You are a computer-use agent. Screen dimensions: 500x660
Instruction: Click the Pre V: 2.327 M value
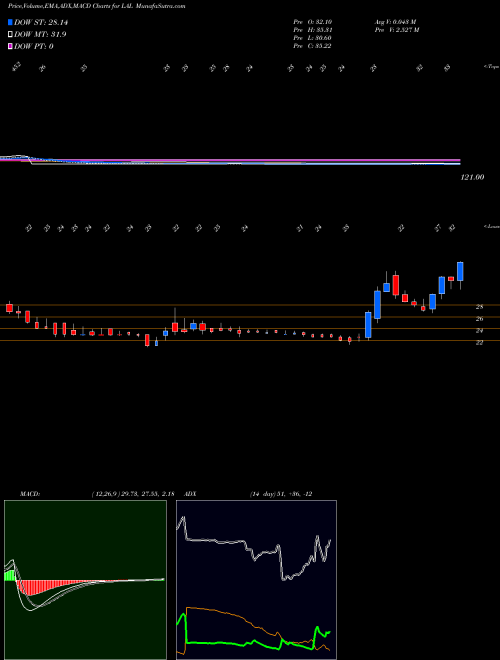[x=396, y=30]
